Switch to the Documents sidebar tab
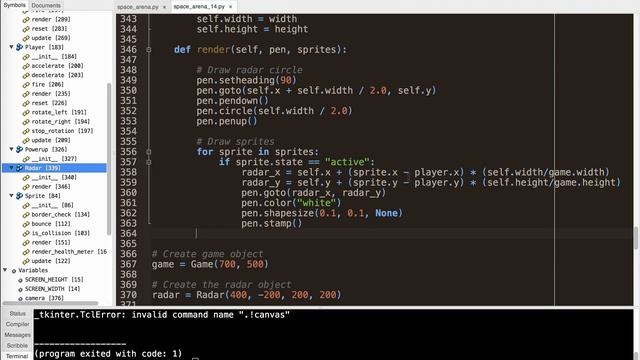Viewport: 640px width, 360px height. click(46, 5)
